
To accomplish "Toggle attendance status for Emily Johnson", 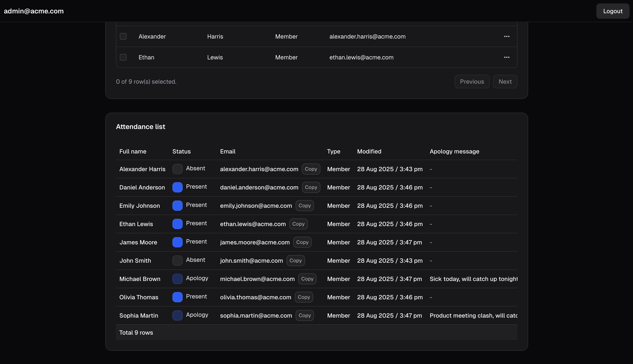I will click(x=178, y=205).
